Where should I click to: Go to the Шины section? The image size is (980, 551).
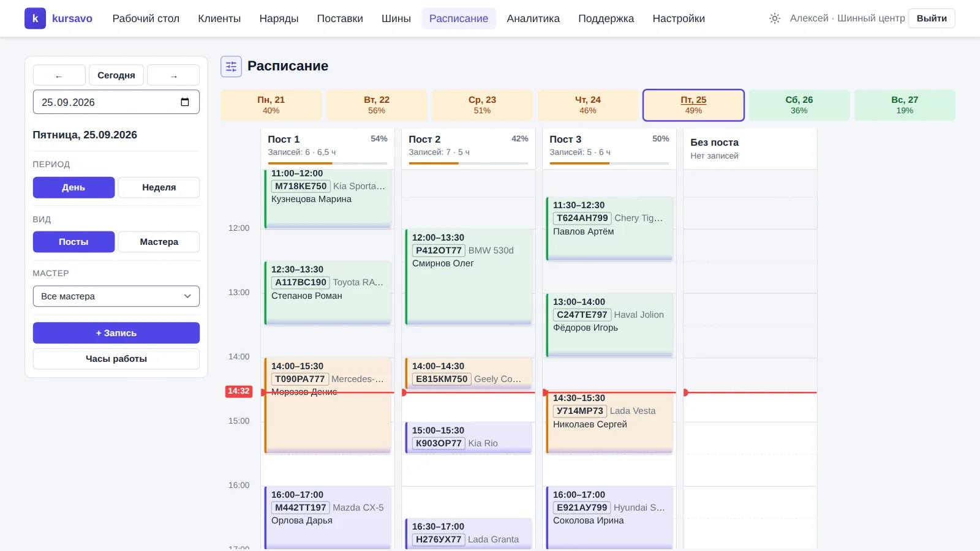click(x=396, y=18)
